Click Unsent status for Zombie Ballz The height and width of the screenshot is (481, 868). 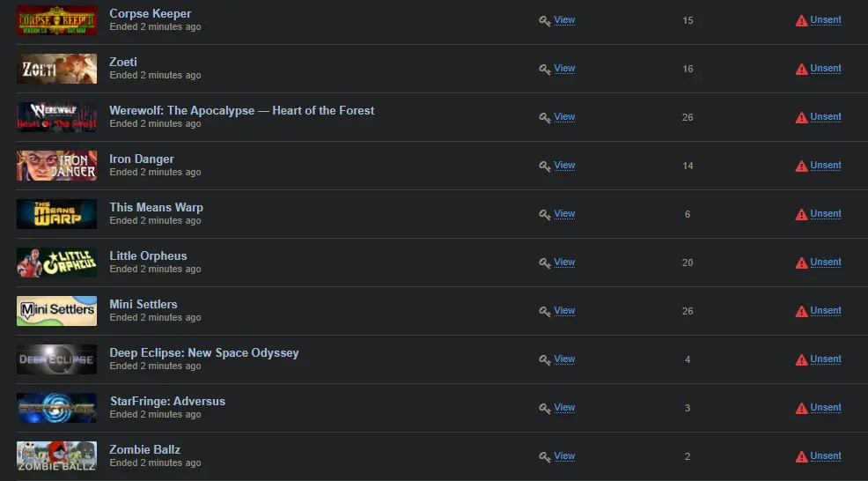[x=826, y=456]
